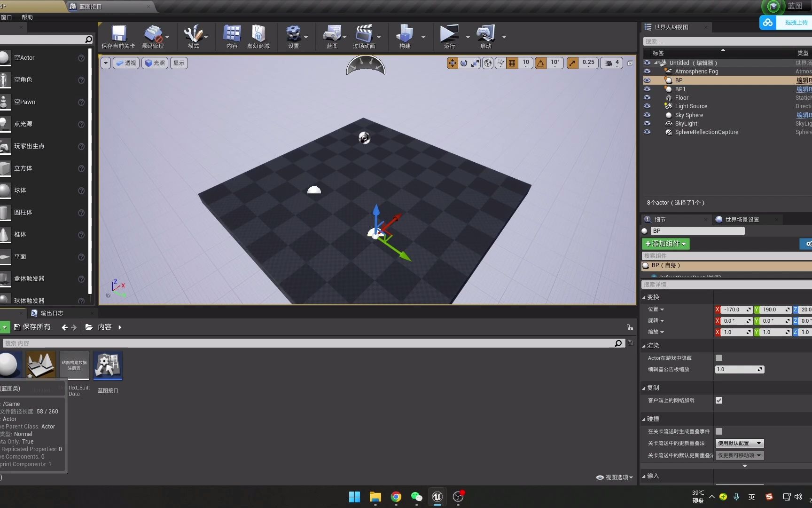Open the 窗口 window menu

pyautogui.click(x=6, y=17)
